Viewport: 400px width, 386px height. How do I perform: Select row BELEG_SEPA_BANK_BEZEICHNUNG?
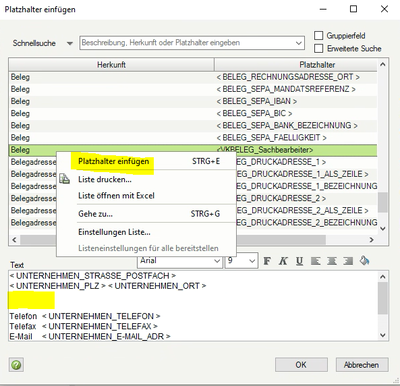(x=193, y=126)
